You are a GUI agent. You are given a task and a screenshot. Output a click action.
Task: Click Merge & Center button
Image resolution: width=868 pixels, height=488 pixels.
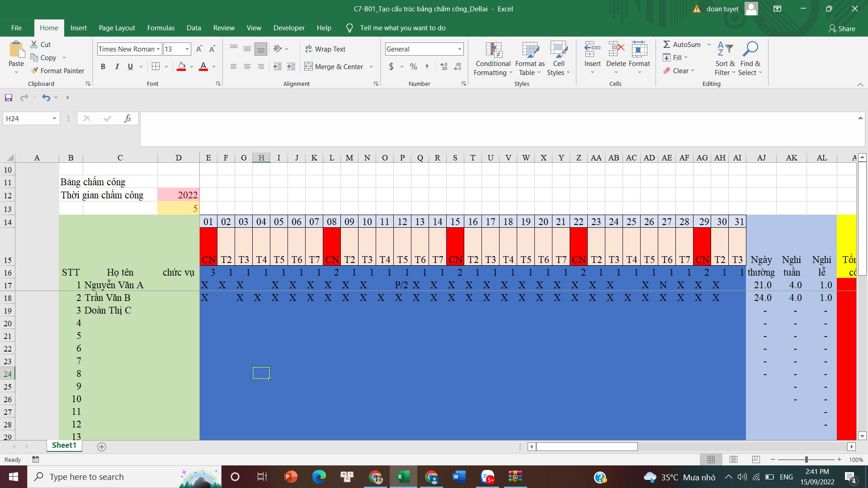(x=334, y=66)
